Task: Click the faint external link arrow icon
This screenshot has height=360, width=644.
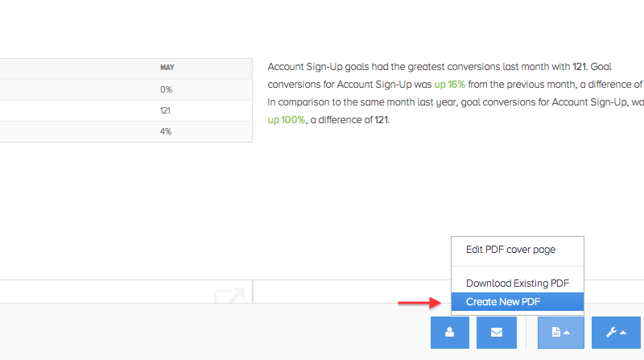Action: [x=229, y=296]
